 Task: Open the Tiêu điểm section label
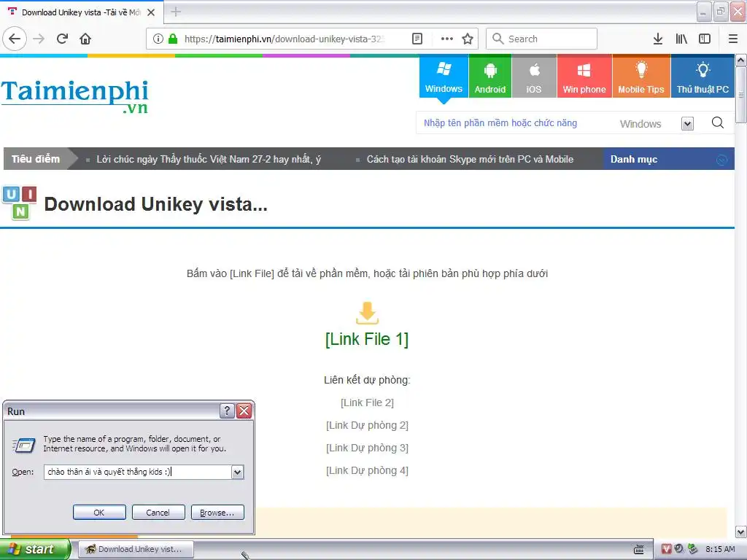(36, 159)
